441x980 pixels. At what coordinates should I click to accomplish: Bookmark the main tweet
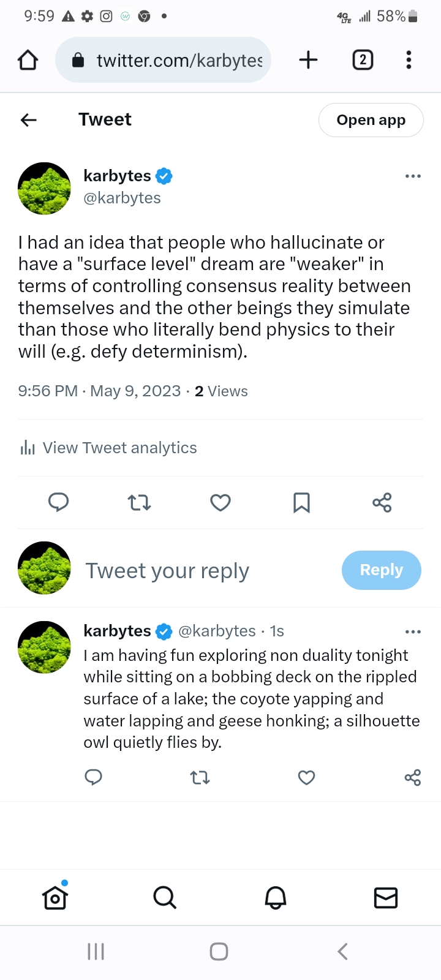tap(301, 503)
